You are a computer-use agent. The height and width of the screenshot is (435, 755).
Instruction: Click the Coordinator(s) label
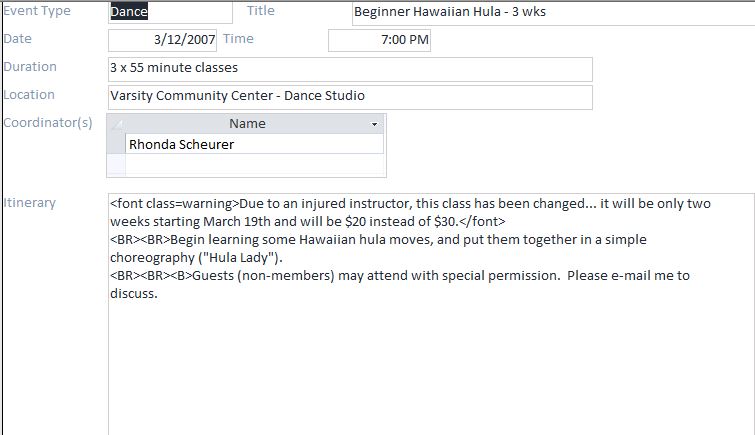(x=47, y=123)
